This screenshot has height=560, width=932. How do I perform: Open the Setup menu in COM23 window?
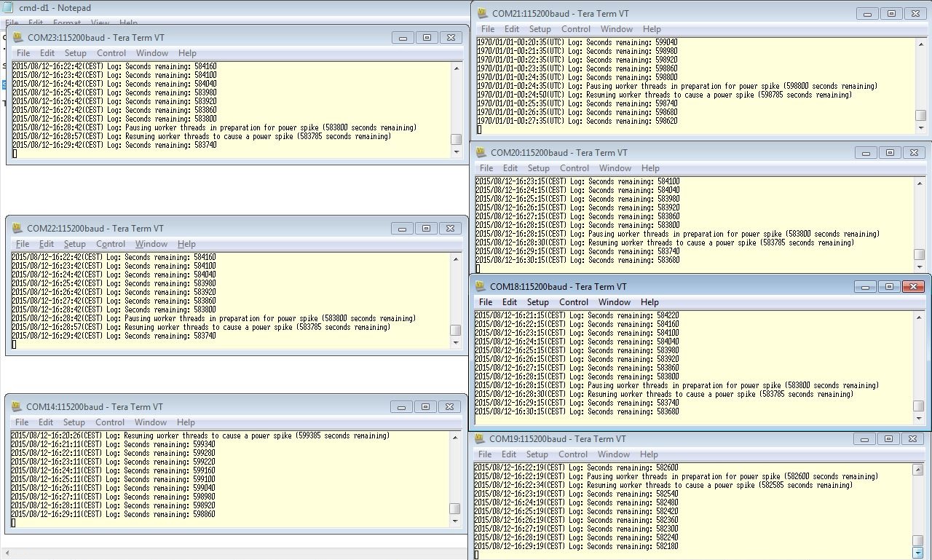point(75,53)
